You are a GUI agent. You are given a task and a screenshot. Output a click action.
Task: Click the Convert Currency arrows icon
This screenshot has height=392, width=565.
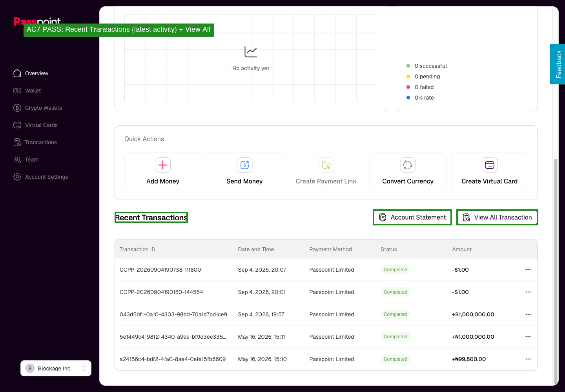(408, 165)
